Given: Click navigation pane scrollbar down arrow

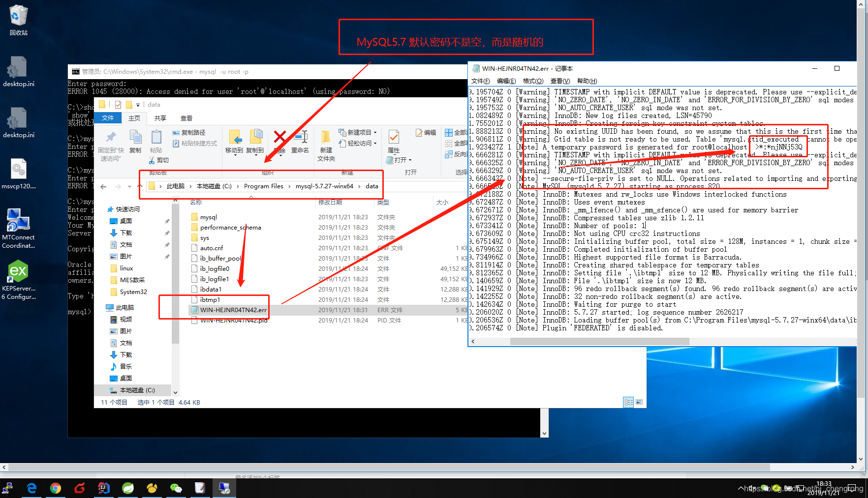Looking at the screenshot, I should [x=175, y=392].
